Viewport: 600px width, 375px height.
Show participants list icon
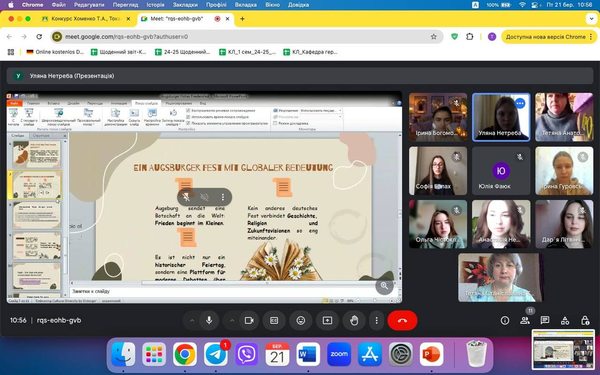(525, 320)
